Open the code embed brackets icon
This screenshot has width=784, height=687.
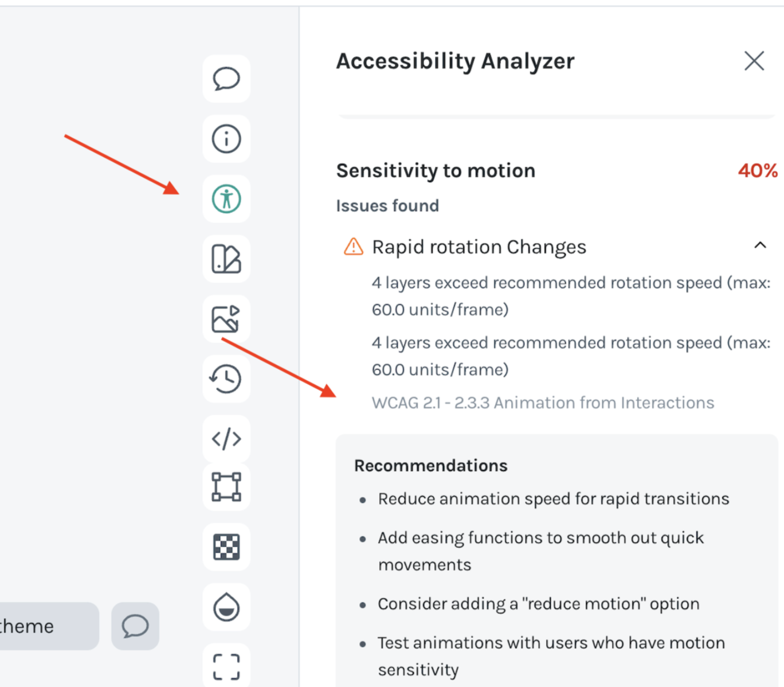226,439
